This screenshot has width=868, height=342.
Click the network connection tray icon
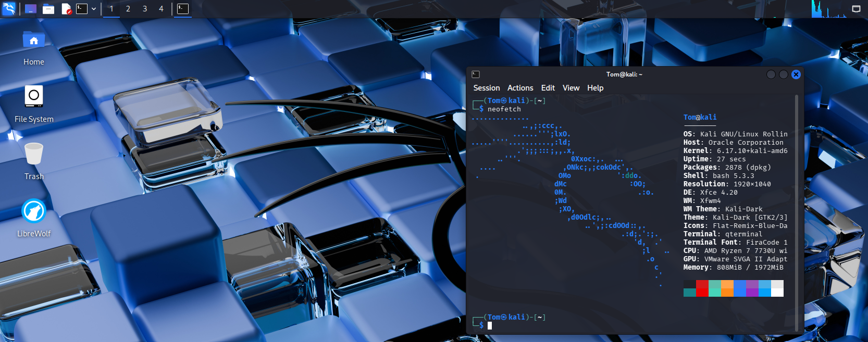pyautogui.click(x=856, y=9)
